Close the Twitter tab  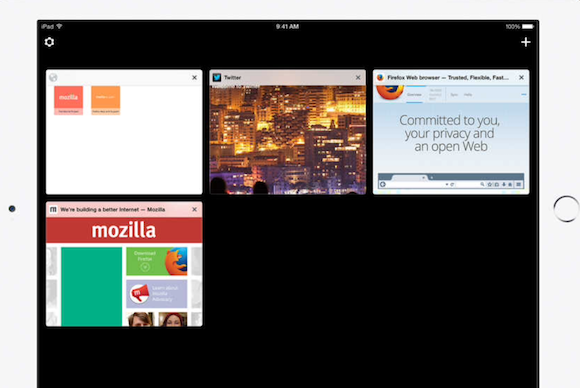pyautogui.click(x=358, y=77)
